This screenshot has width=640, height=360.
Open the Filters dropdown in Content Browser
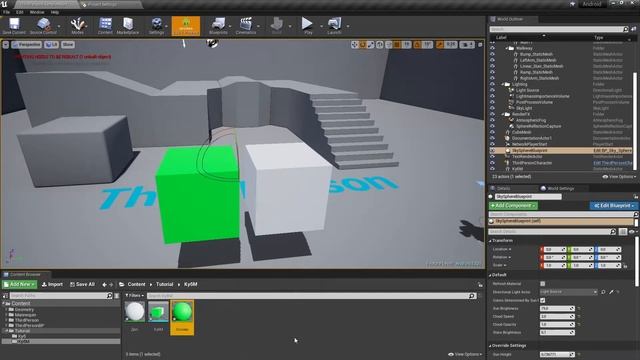(x=134, y=296)
